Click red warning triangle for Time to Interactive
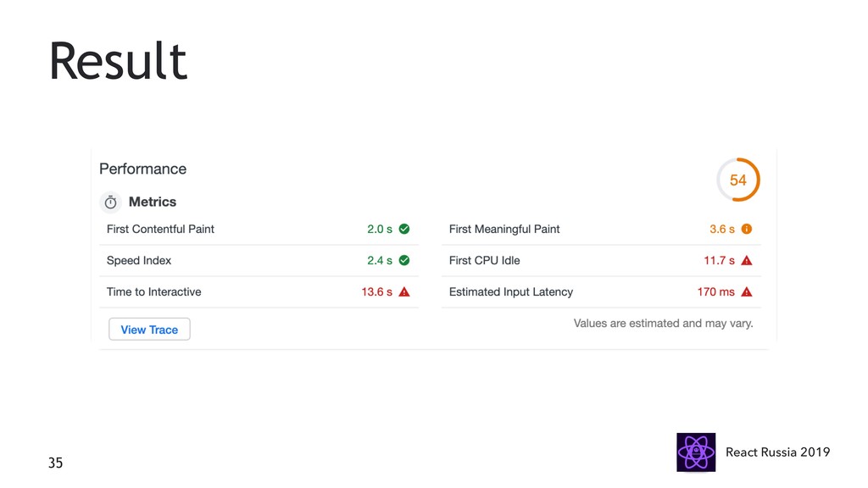The width and height of the screenshot is (868, 488). [404, 291]
